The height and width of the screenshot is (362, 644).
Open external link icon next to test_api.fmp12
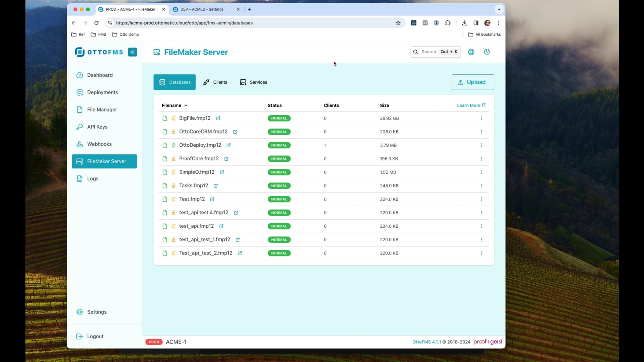click(221, 226)
